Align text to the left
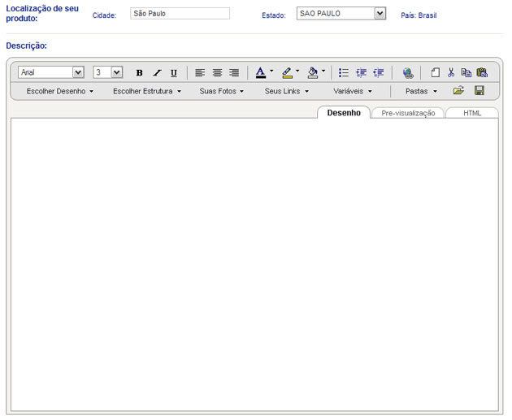Screen dimensions: 512x420 (x=200, y=72)
